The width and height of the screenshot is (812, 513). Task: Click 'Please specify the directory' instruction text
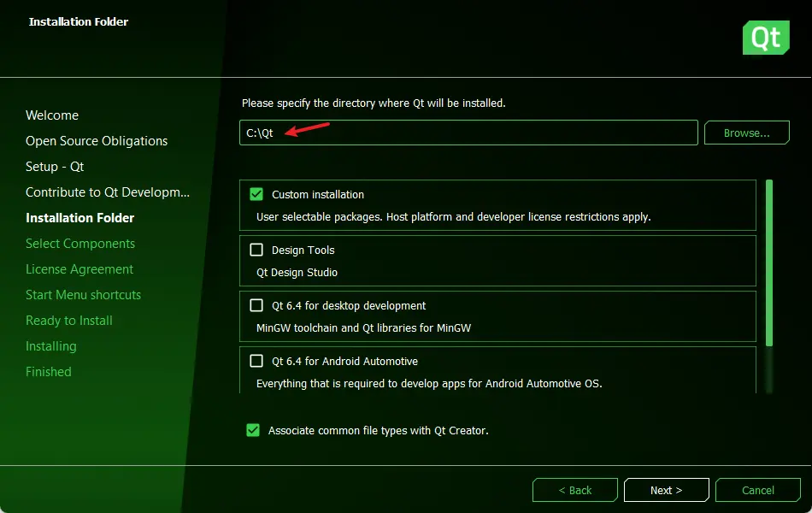(374, 103)
